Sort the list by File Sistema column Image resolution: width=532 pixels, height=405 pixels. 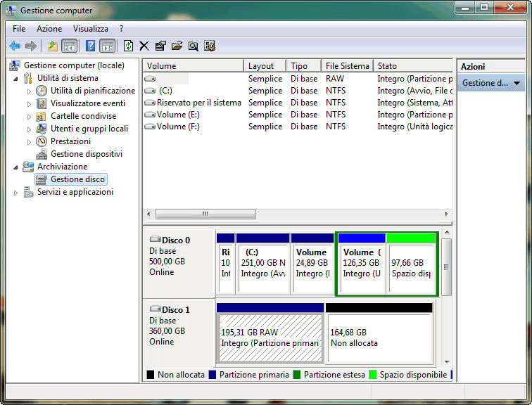coord(347,66)
